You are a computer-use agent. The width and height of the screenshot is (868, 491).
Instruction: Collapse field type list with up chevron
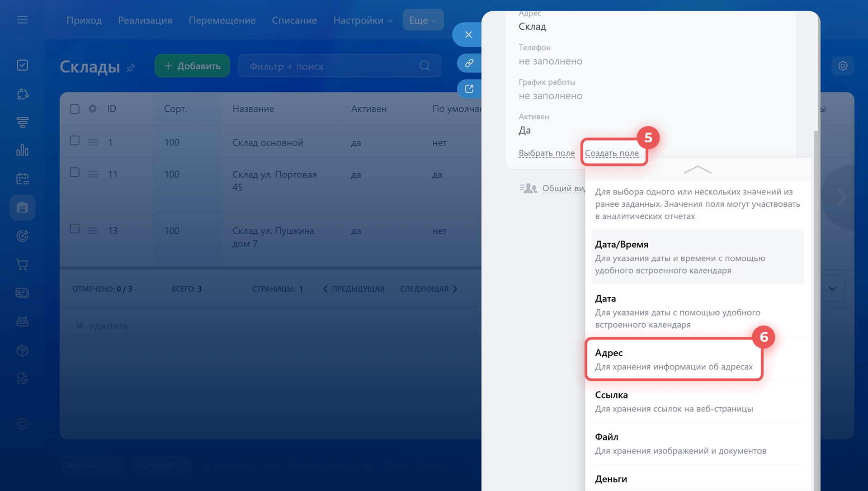click(698, 170)
